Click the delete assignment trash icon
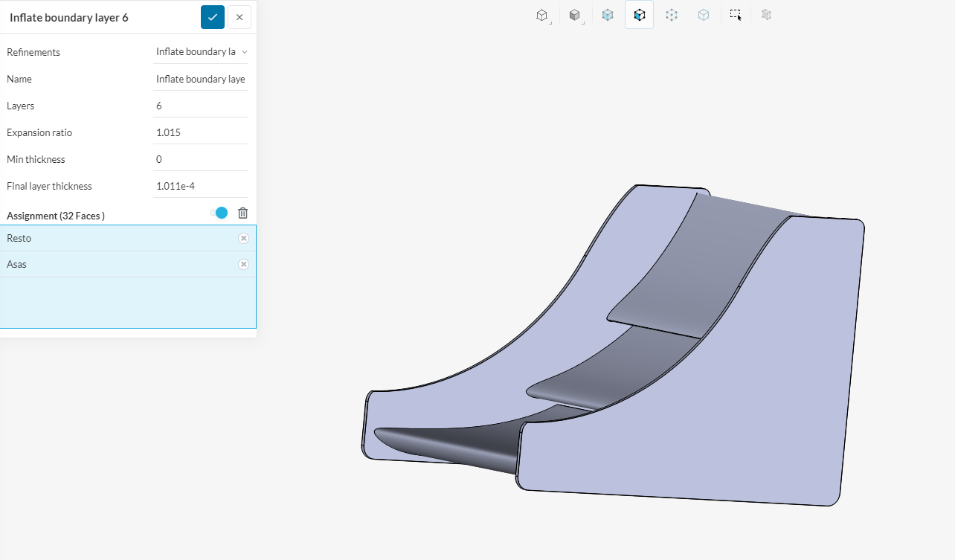This screenshot has height=560, width=955. (x=242, y=213)
